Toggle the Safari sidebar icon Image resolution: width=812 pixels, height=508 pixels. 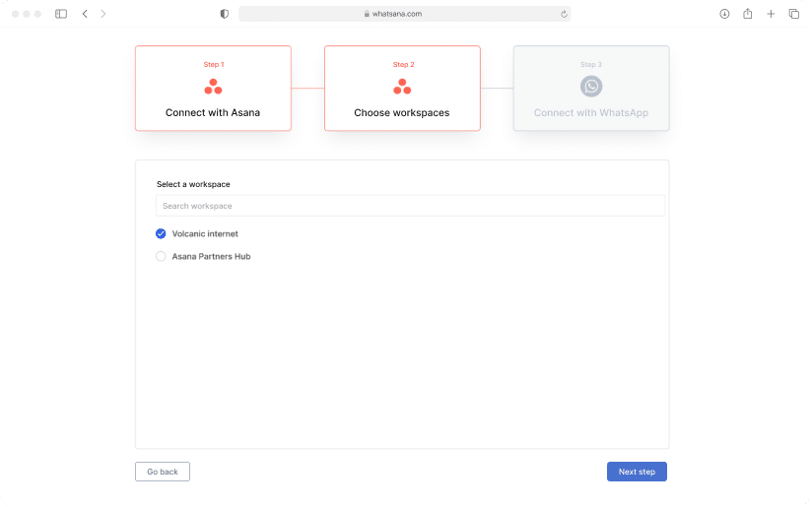tap(61, 14)
